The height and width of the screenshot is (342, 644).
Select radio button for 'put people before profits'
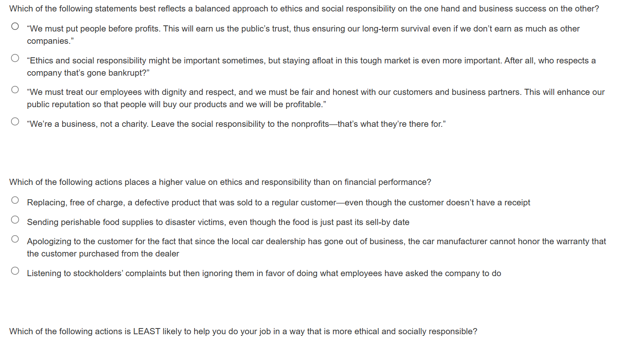(x=15, y=27)
